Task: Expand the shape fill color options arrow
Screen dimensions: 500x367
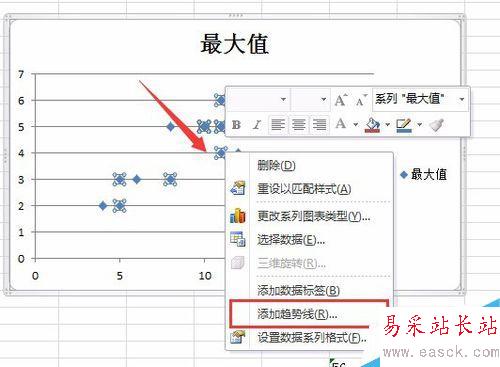Action: point(388,125)
